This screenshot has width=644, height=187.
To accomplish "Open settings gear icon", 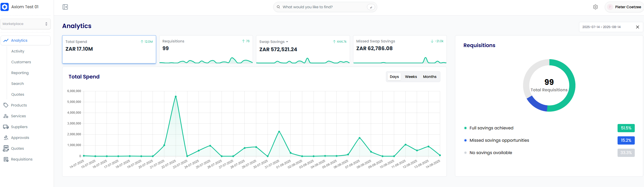I will coord(595,7).
